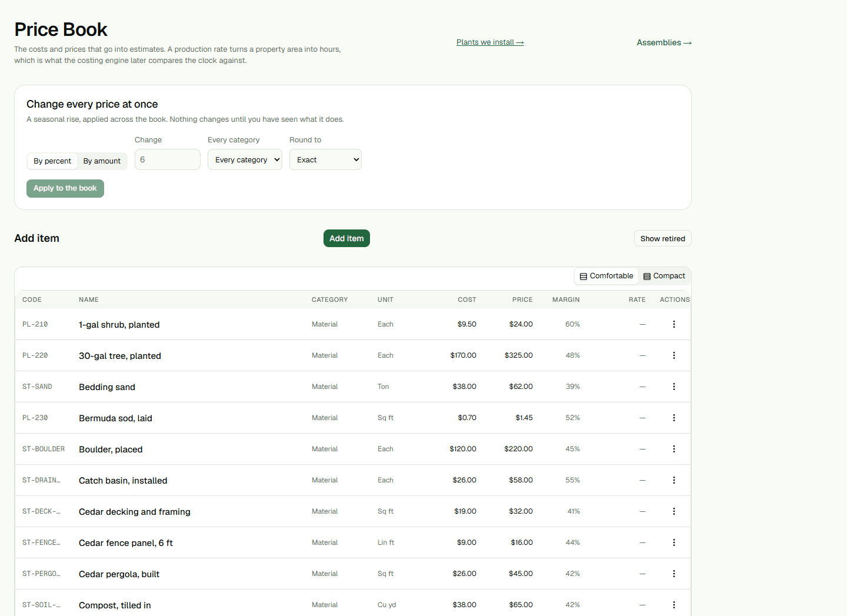The width and height of the screenshot is (847, 616).
Task: Click the Category column header
Action: click(x=329, y=299)
